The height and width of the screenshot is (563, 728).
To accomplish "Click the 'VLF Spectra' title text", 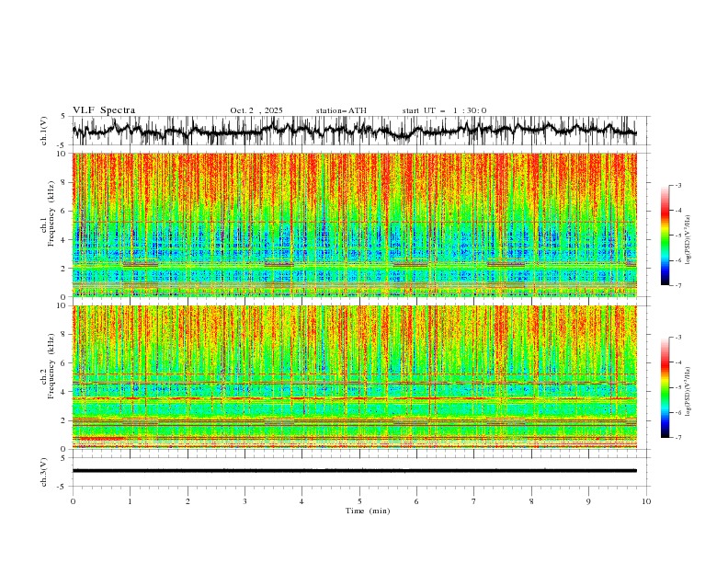I will [104, 110].
